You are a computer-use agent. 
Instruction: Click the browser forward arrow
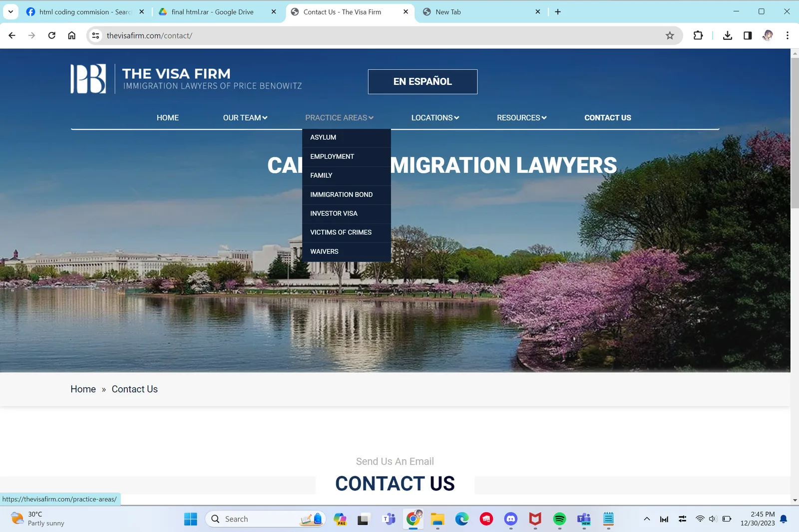[31, 35]
